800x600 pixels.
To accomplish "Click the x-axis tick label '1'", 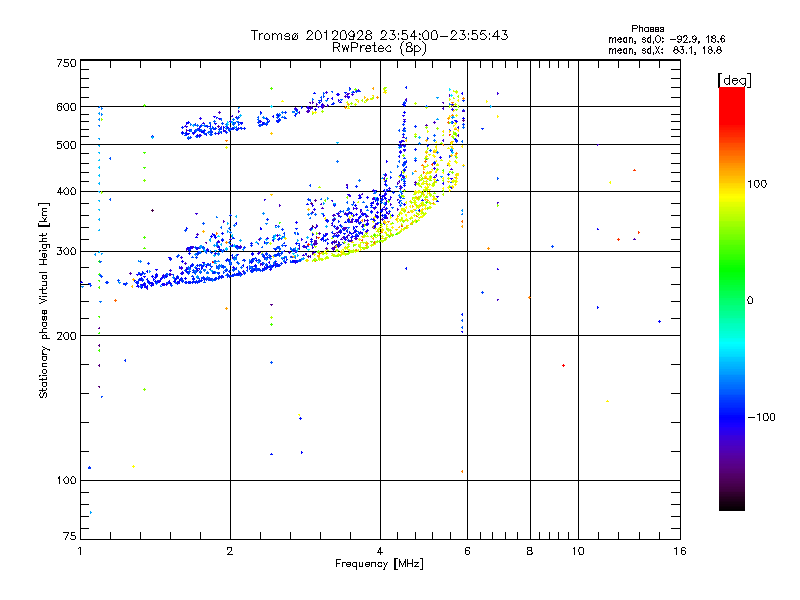I will pyautogui.click(x=80, y=551).
